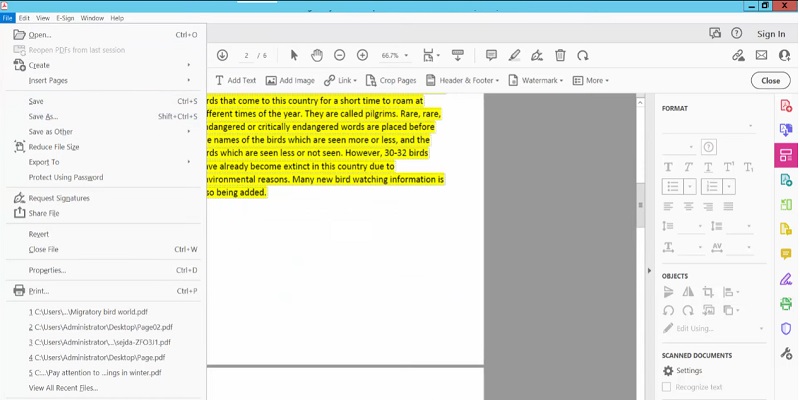This screenshot has height=400, width=800.
Task: Select the highlighter pen tool
Action: click(x=514, y=55)
